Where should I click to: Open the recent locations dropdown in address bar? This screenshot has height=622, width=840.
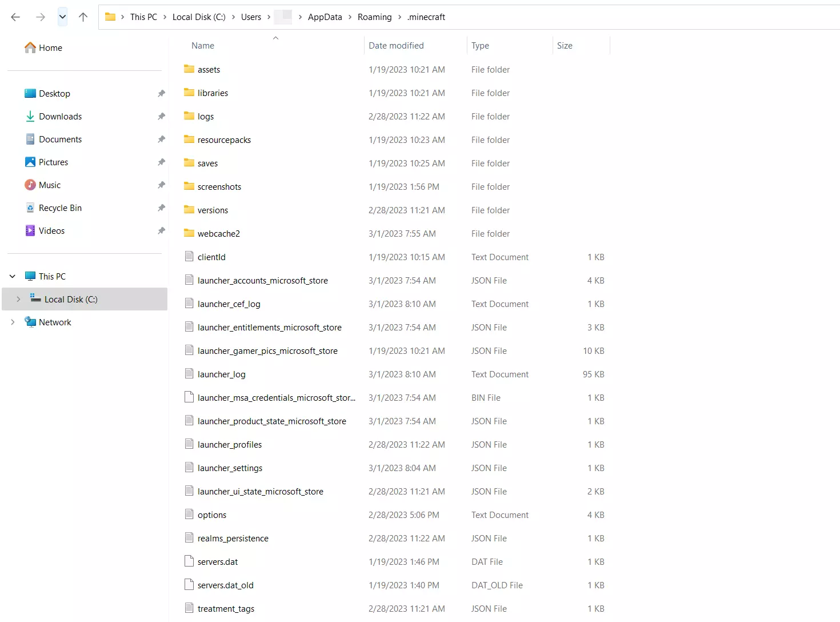point(62,17)
